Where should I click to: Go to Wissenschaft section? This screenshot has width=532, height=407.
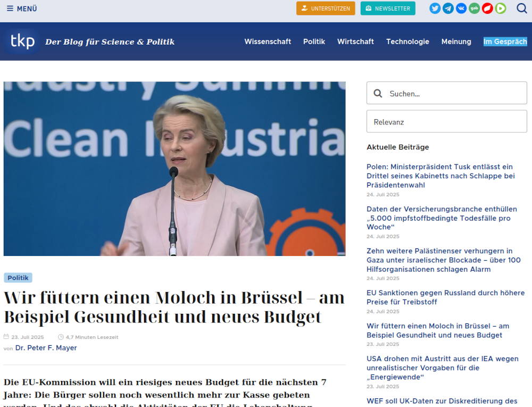point(268,41)
